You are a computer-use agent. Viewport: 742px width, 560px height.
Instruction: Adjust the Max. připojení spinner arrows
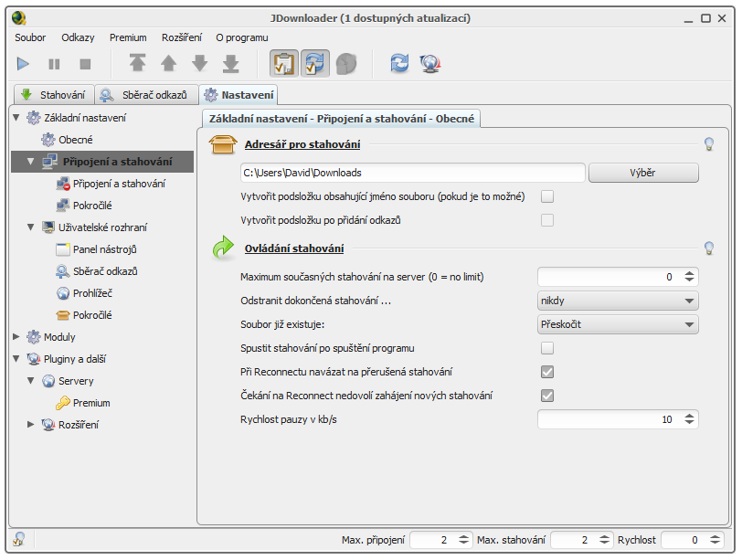pos(464,540)
